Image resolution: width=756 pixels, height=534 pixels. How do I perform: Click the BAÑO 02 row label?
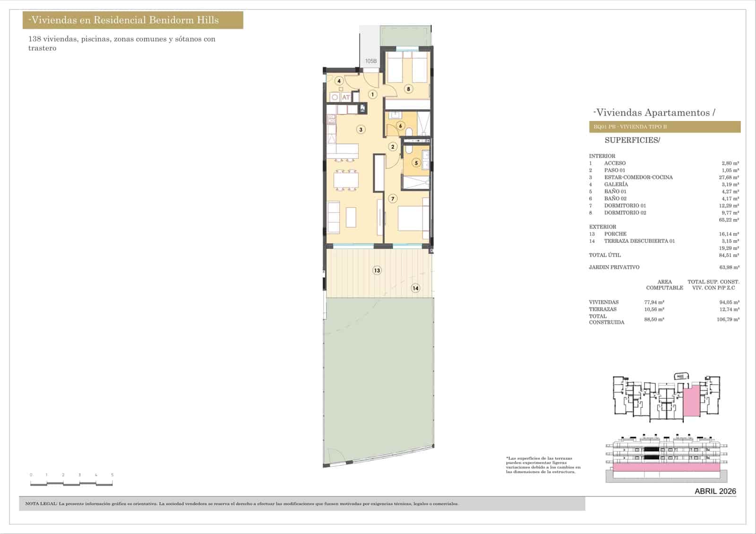615,198
